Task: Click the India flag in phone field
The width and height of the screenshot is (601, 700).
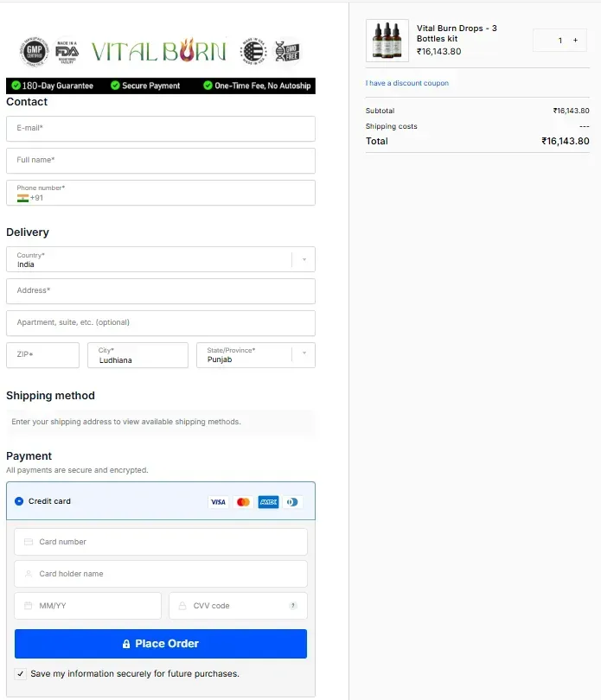Action: pos(22,198)
